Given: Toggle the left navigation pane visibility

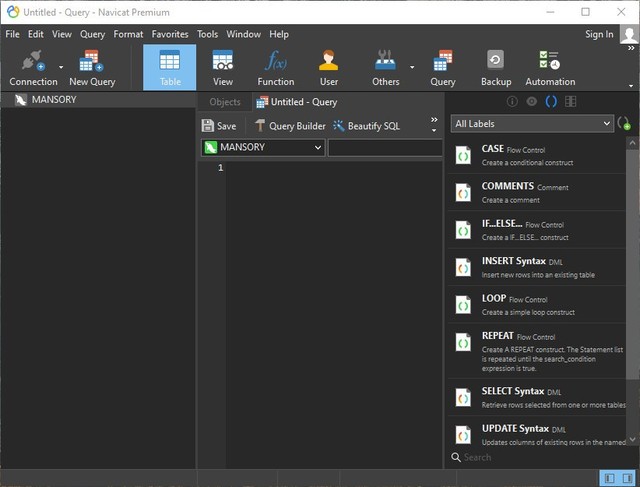Looking at the screenshot, I should pos(609,479).
